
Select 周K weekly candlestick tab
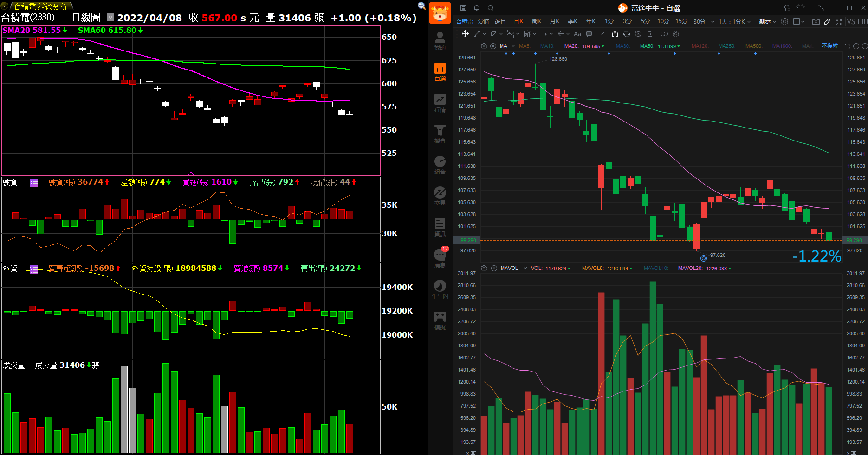[537, 21]
